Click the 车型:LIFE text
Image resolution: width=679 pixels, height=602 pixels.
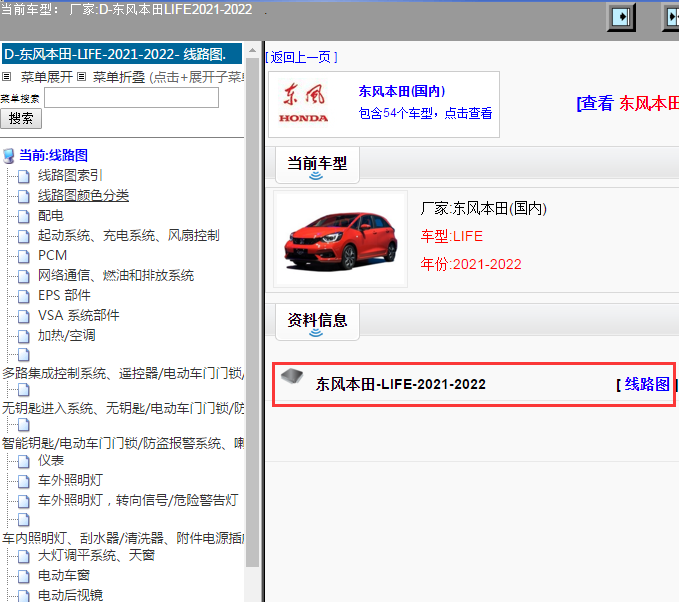coord(452,236)
